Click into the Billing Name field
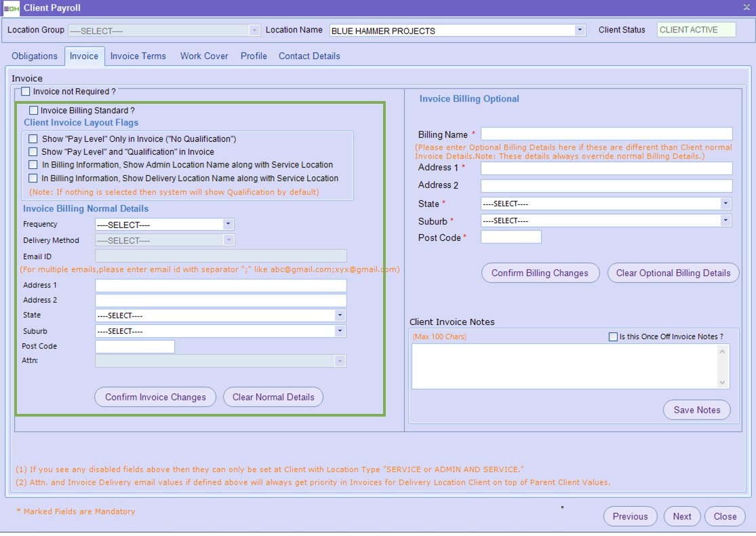The height and width of the screenshot is (536, 756). 606,134
